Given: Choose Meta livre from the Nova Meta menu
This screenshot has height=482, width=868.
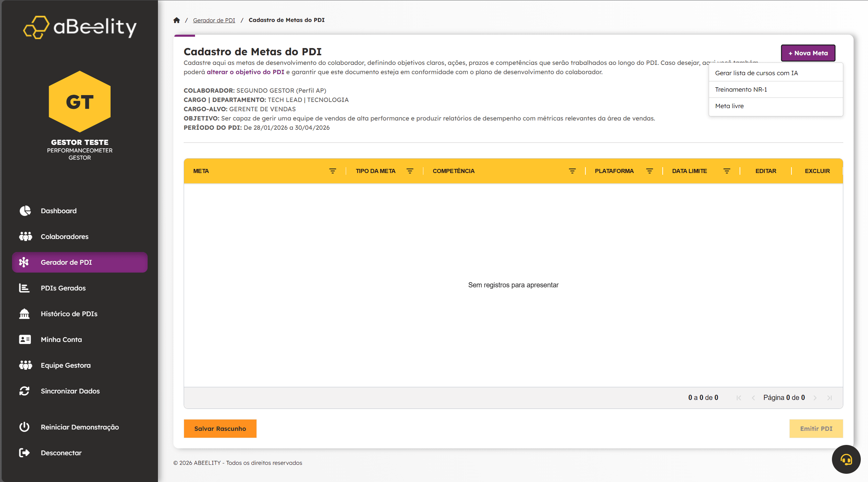Looking at the screenshot, I should tap(729, 106).
